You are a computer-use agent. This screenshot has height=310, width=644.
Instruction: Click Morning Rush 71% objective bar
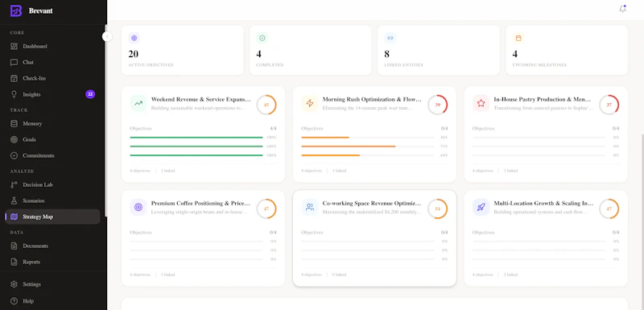pyautogui.click(x=368, y=147)
